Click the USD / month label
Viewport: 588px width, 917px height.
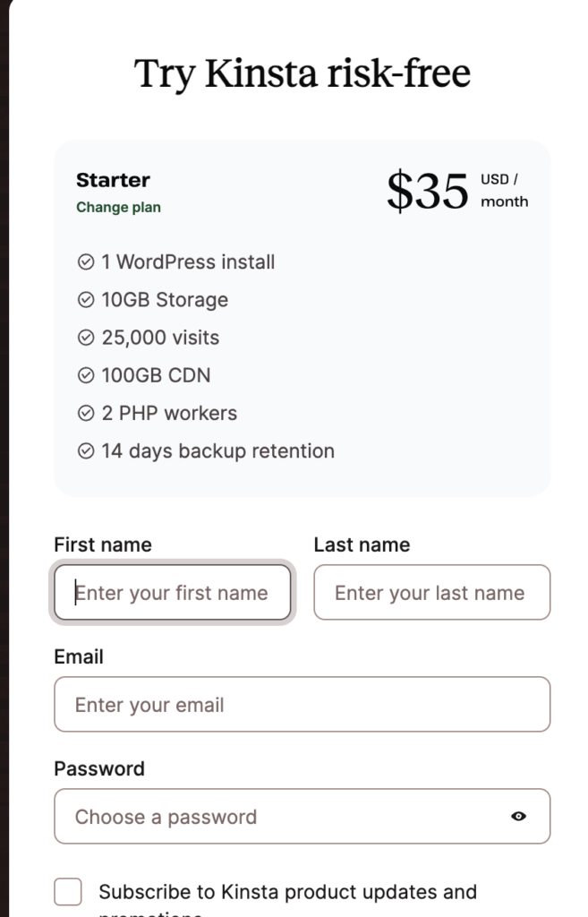pyautogui.click(x=504, y=190)
